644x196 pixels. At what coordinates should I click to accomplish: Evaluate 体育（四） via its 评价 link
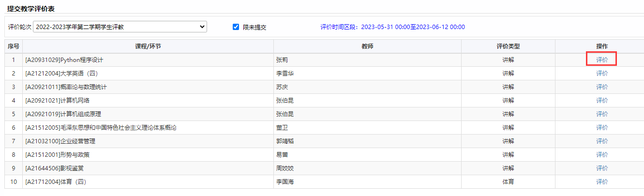[x=602, y=182]
